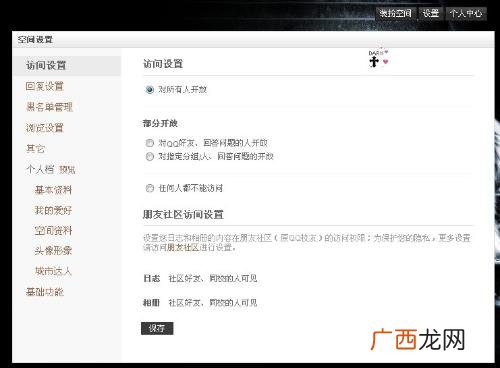Choose 对指定分组人、回答问题的开放 option
This screenshot has height=368, width=500.
150,156
